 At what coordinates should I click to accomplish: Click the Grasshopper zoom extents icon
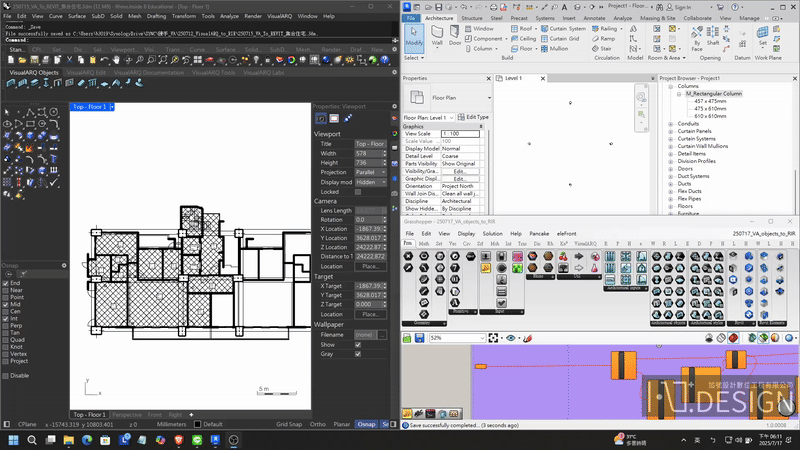click(493, 338)
